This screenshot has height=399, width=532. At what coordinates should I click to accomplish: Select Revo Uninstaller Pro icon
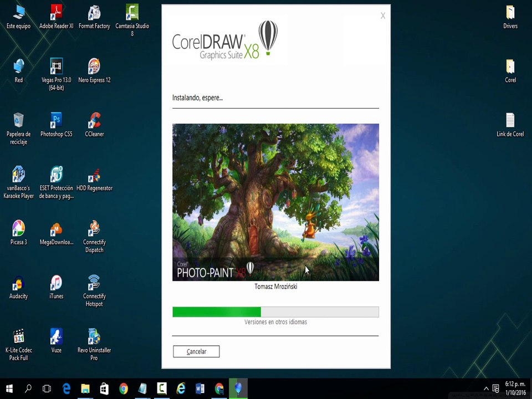(94, 344)
